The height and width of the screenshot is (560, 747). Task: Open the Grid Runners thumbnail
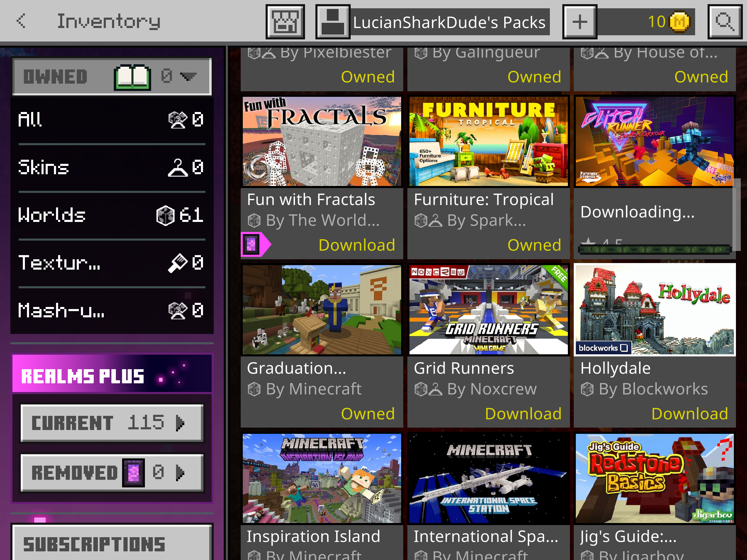[x=489, y=310]
